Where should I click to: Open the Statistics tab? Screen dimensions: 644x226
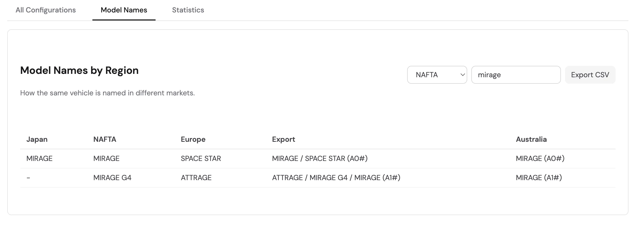(x=188, y=10)
